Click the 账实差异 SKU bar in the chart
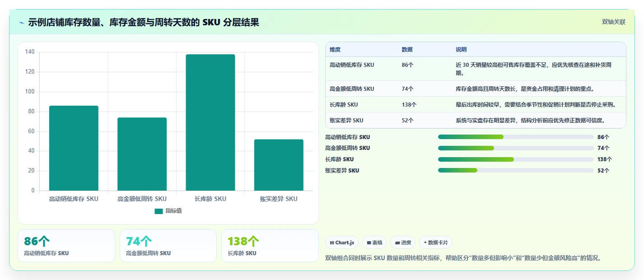 tap(279, 165)
